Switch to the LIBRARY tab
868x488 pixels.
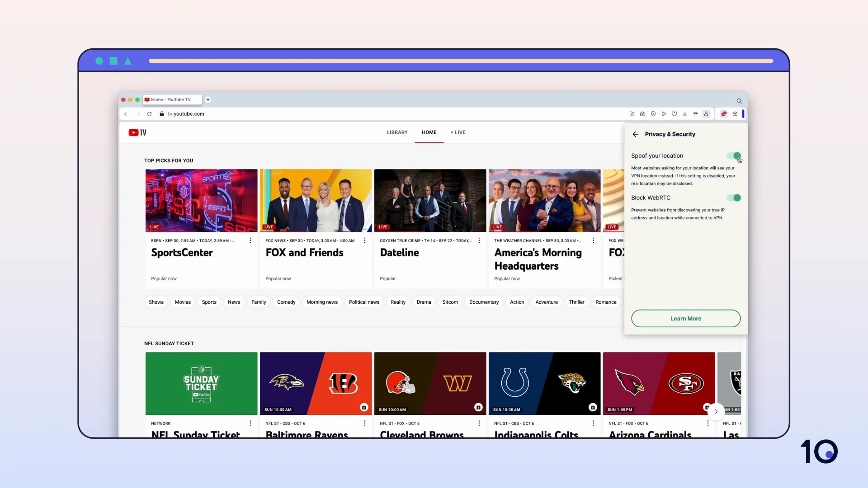pyautogui.click(x=397, y=132)
